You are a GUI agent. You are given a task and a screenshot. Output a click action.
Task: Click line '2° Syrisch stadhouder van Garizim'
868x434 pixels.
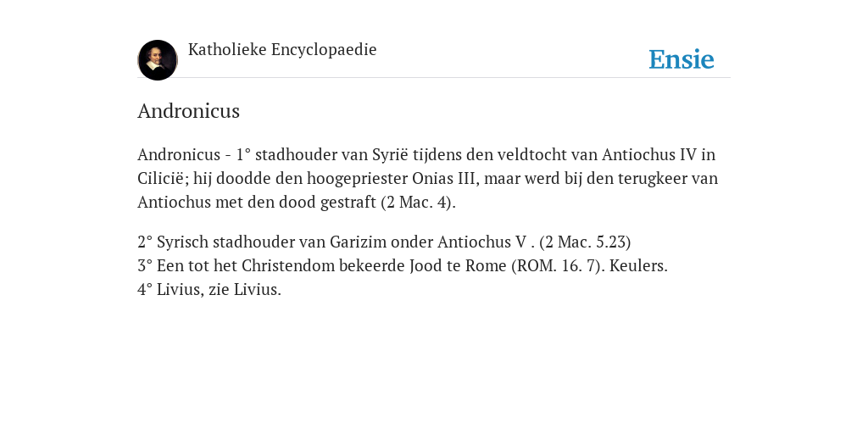coord(384,242)
